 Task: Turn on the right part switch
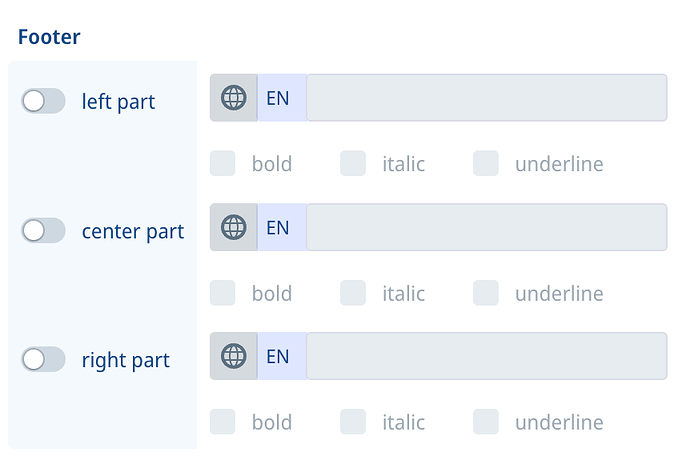44,359
